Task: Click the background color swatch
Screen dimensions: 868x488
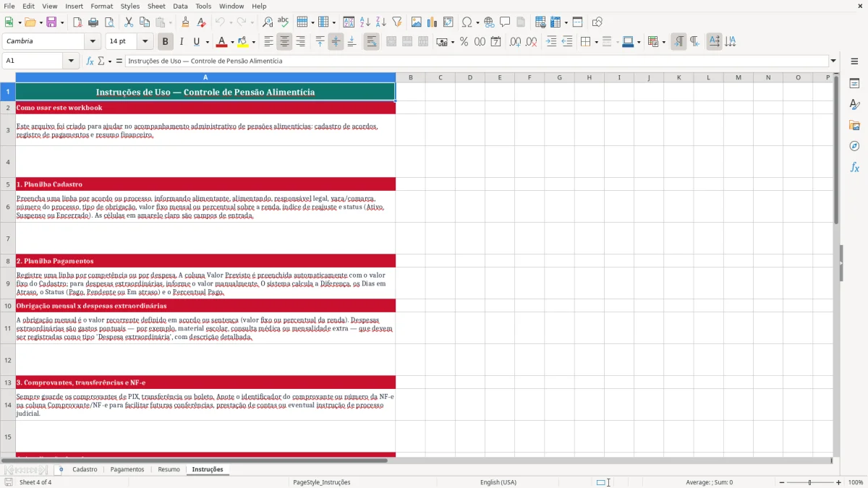Action: click(x=244, y=42)
